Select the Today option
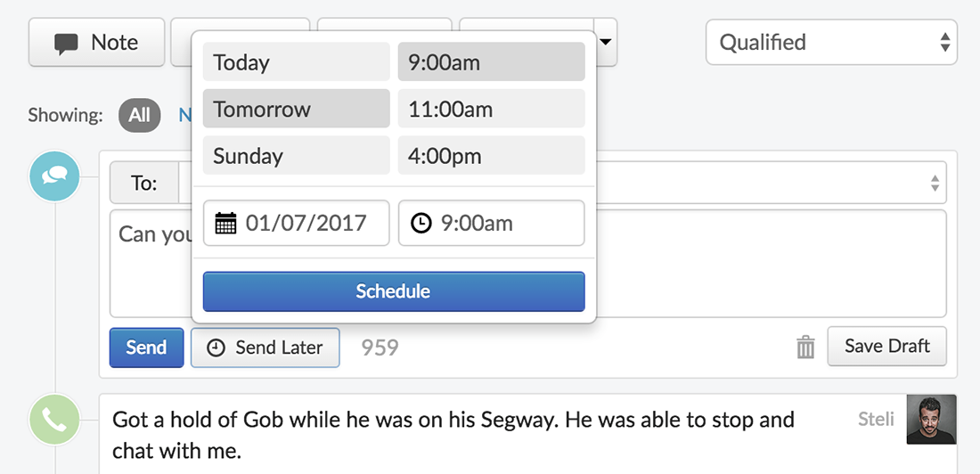Screen dimensions: 980x474 point(296,62)
